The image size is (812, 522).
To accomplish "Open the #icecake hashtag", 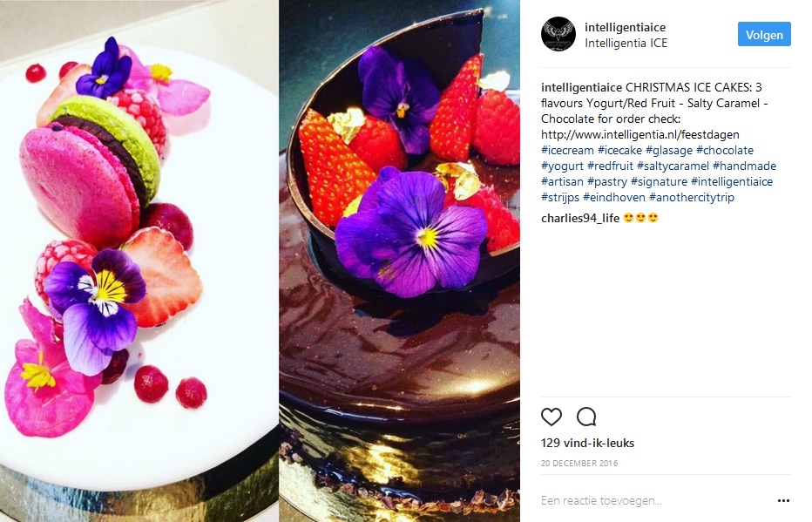I will (x=619, y=150).
